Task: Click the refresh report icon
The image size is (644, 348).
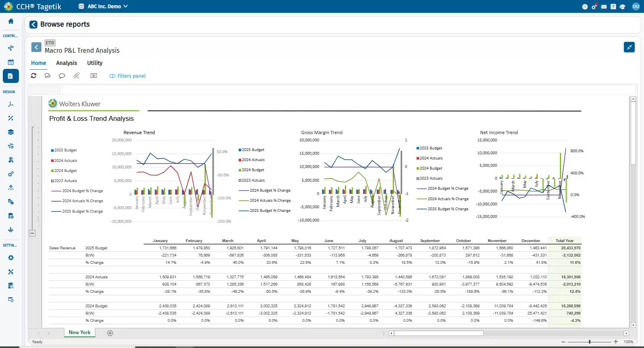Action: tap(34, 75)
